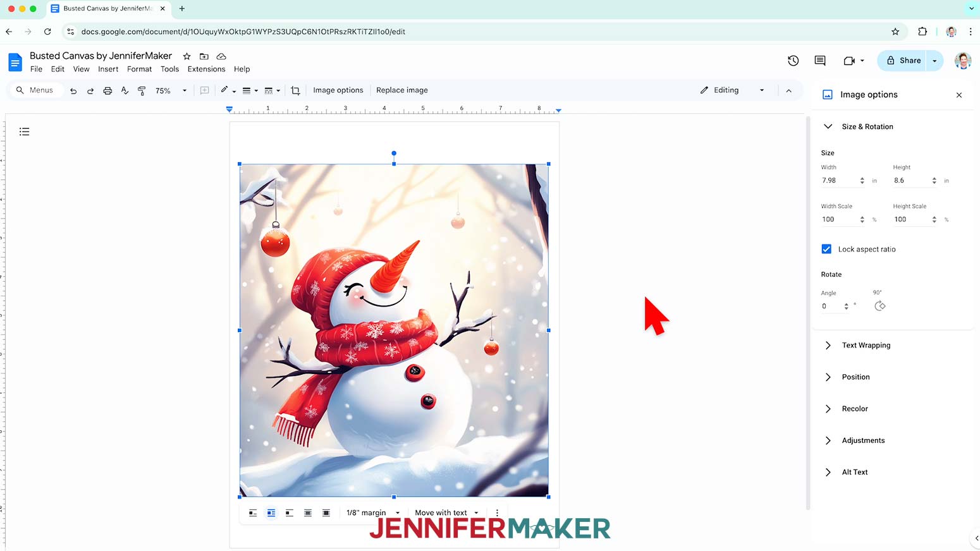Open Chrome extensions puzzle icon
980x551 pixels.
(922, 32)
